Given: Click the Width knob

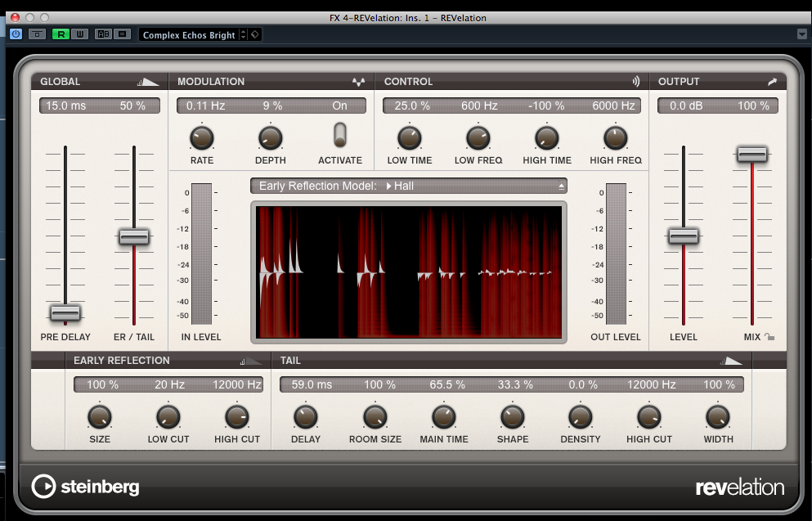Looking at the screenshot, I should (718, 417).
